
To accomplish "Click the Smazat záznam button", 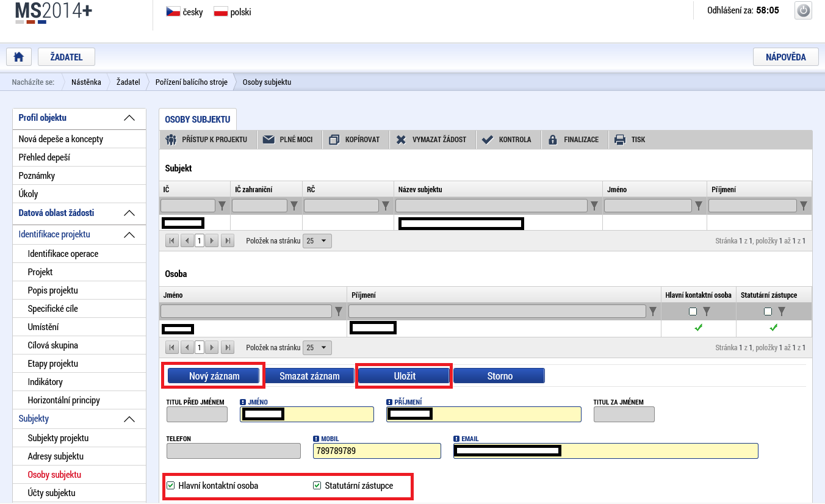I will [x=309, y=376].
